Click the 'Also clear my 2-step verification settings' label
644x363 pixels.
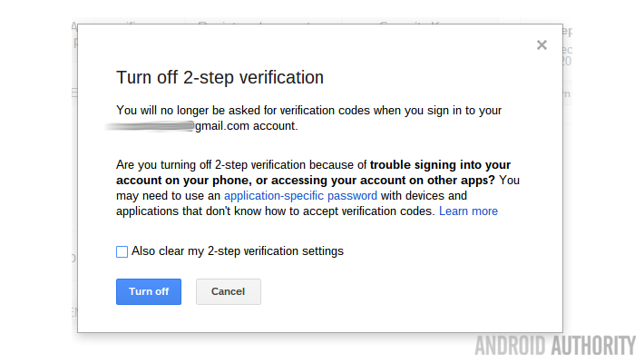coord(238,251)
